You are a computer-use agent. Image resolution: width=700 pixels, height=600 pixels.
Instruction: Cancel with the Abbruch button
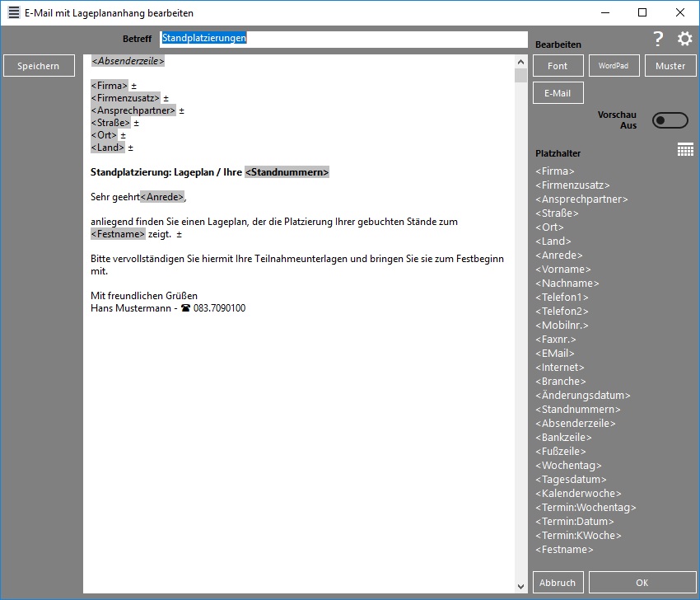point(558,582)
